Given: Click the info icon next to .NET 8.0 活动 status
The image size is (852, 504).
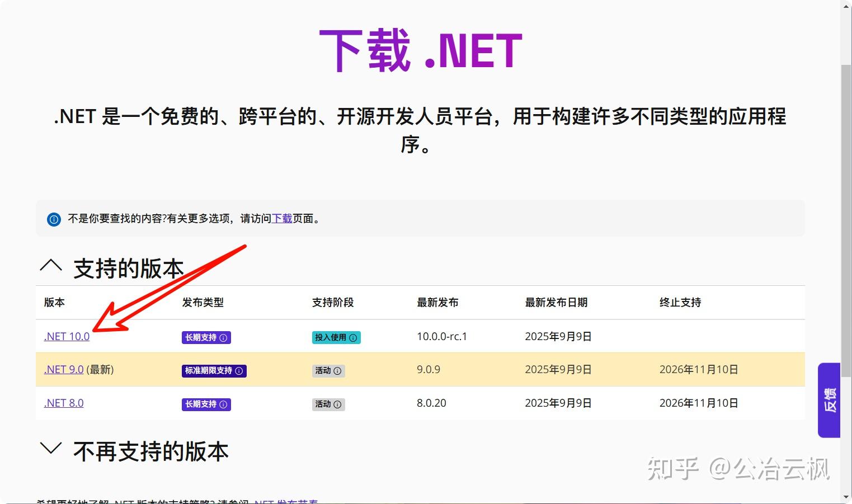Looking at the screenshot, I should pos(338,404).
